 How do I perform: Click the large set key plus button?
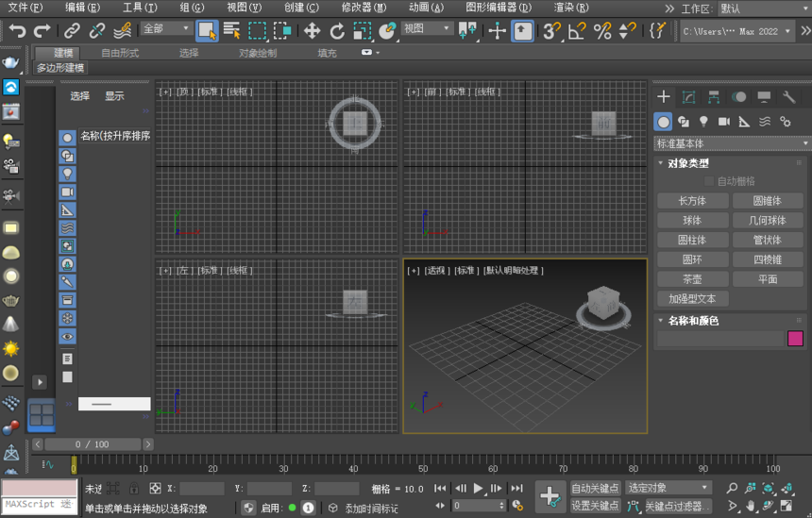[x=550, y=497]
